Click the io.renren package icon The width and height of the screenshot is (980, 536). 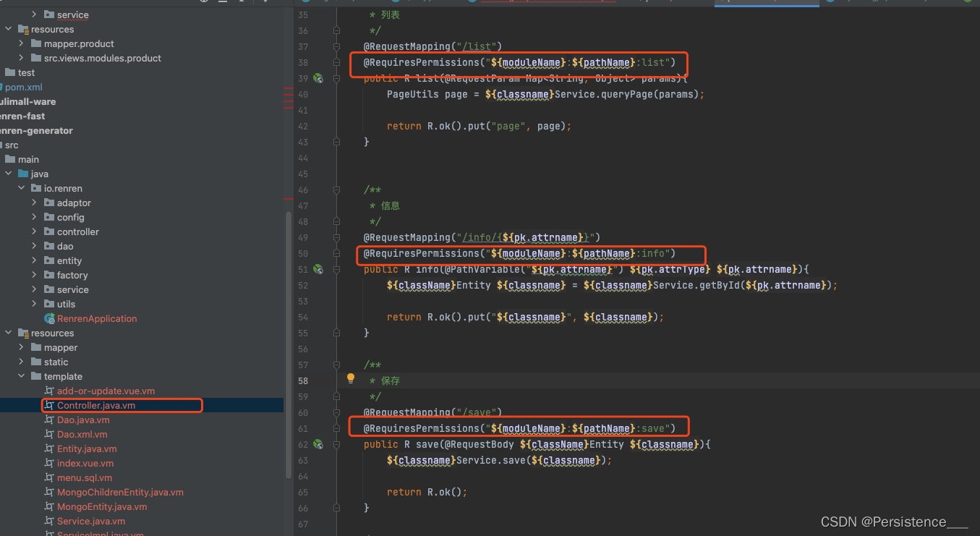coord(36,188)
